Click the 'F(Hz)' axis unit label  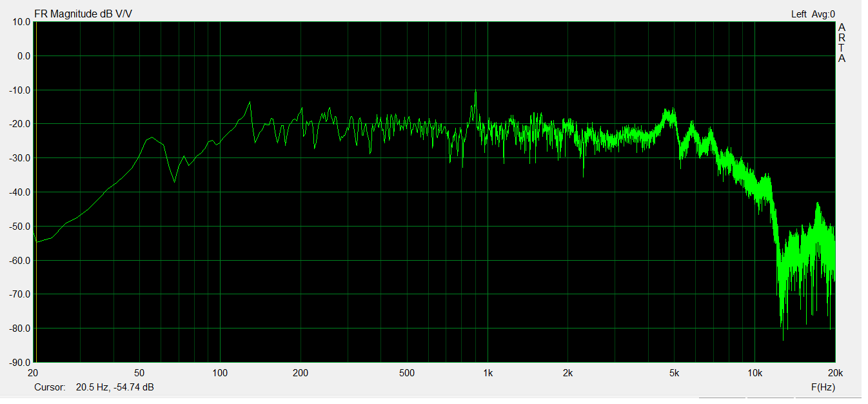(823, 387)
